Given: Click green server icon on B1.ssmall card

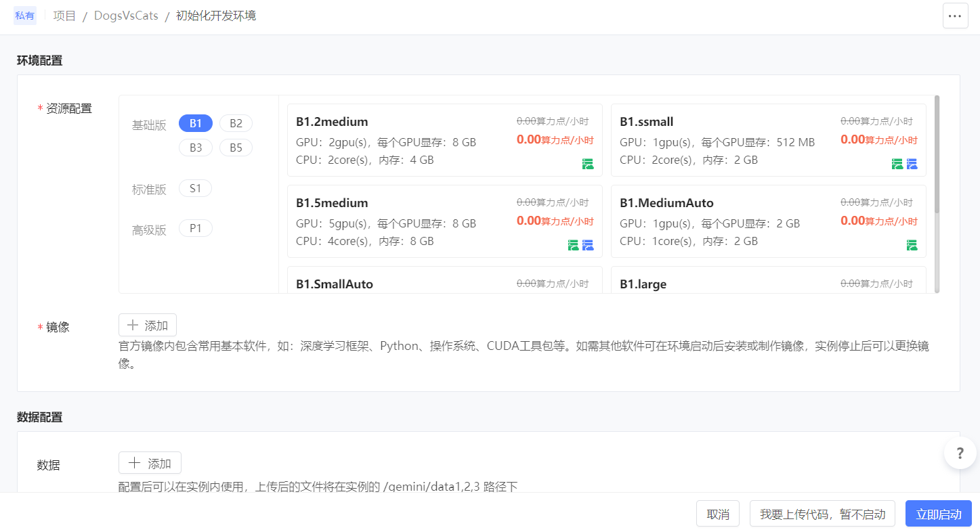Looking at the screenshot, I should pos(897,164).
